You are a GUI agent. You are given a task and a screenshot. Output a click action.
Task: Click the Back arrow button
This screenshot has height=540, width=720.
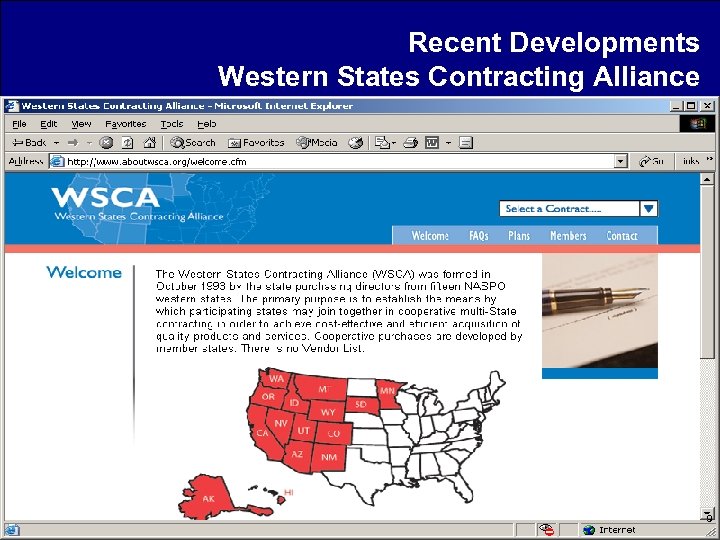[29, 143]
